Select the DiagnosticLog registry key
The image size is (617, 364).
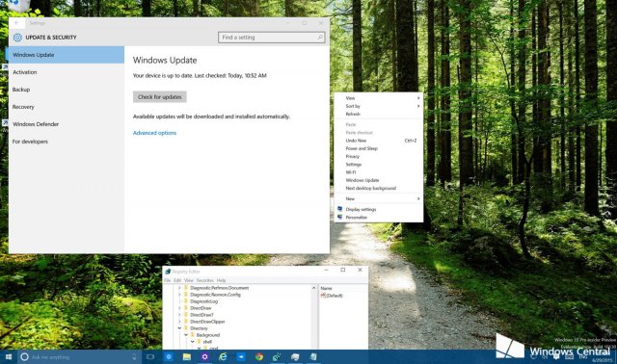(x=203, y=301)
